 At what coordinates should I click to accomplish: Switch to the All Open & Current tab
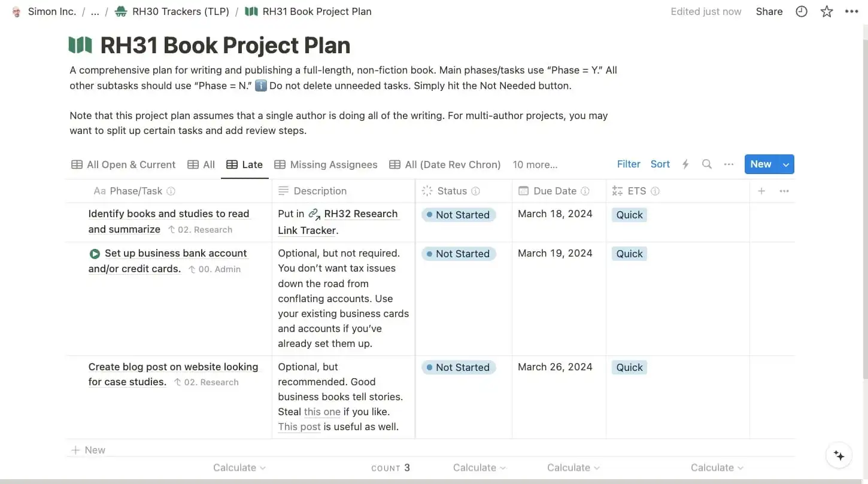pyautogui.click(x=123, y=165)
